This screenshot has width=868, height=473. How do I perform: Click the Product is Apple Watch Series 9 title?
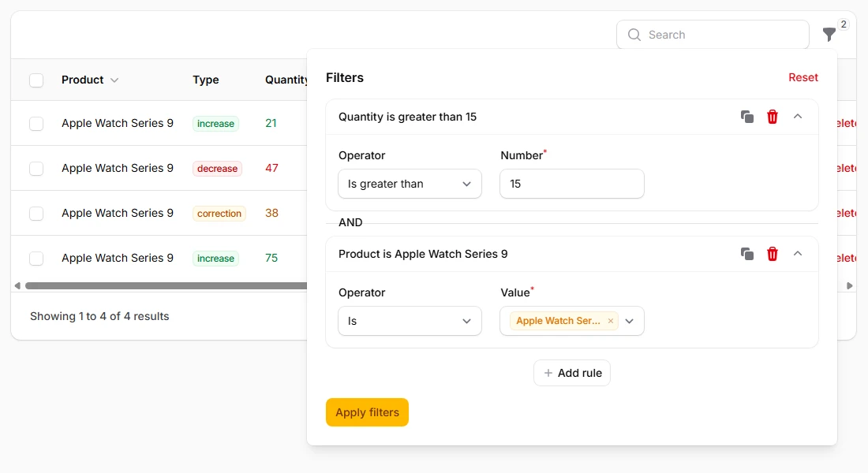[x=423, y=254]
